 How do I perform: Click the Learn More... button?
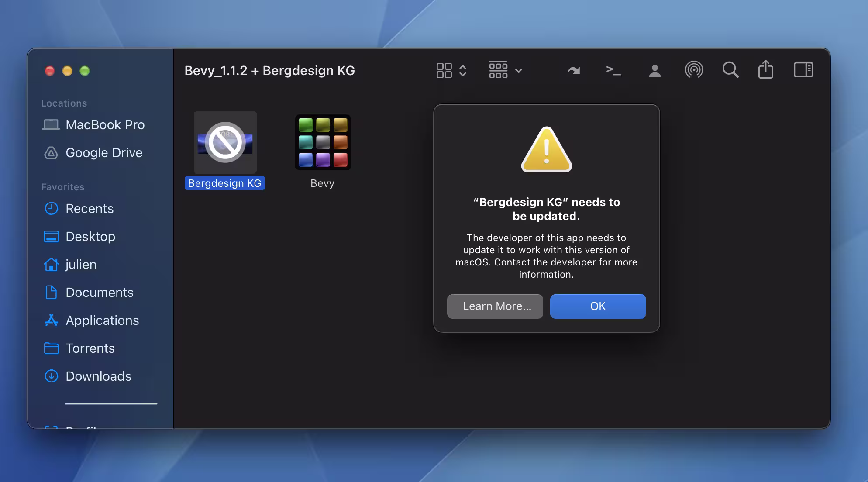point(495,306)
